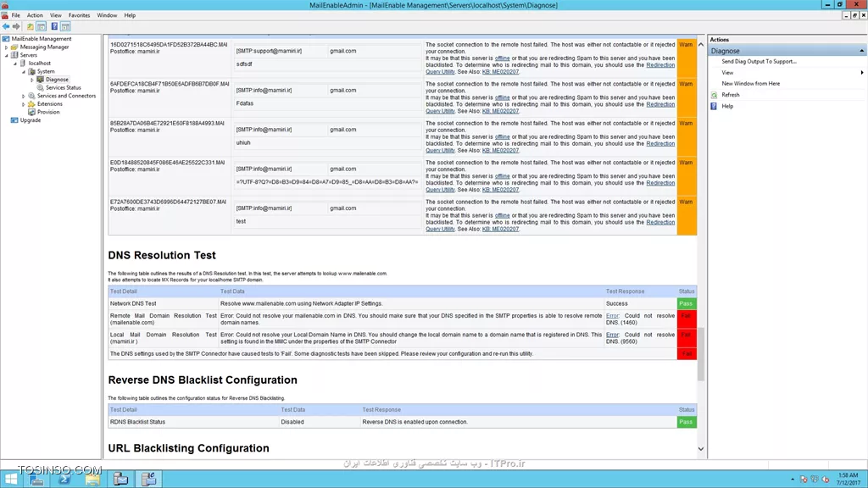Click the Help icon in Actions pane
868x488 pixels.
(714, 106)
